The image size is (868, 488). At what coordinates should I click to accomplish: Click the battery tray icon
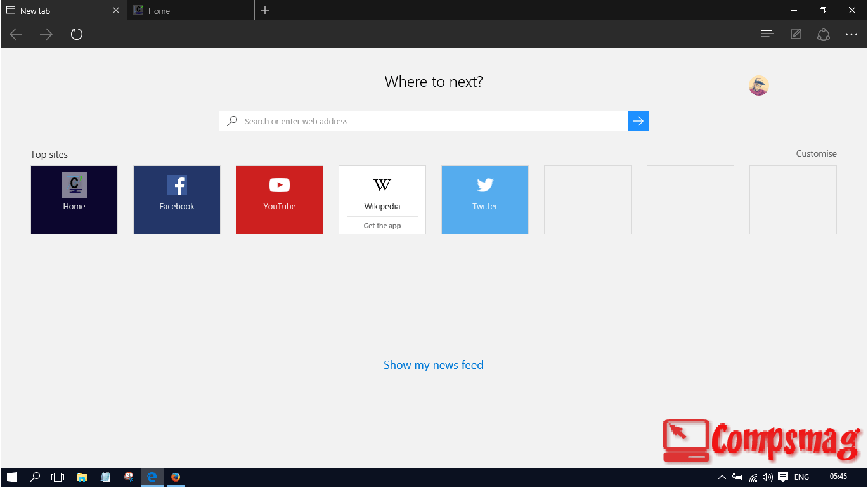[737, 477]
